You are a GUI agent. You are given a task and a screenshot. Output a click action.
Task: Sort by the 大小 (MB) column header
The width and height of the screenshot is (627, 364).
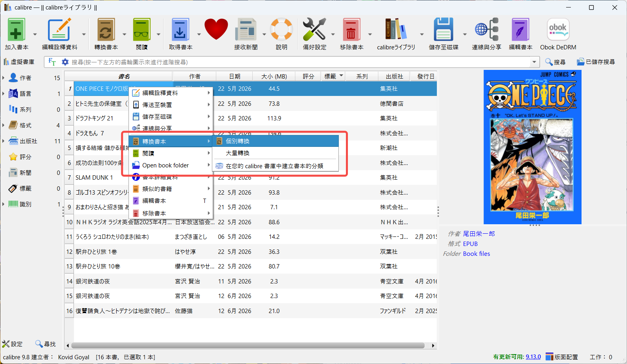coord(274,76)
